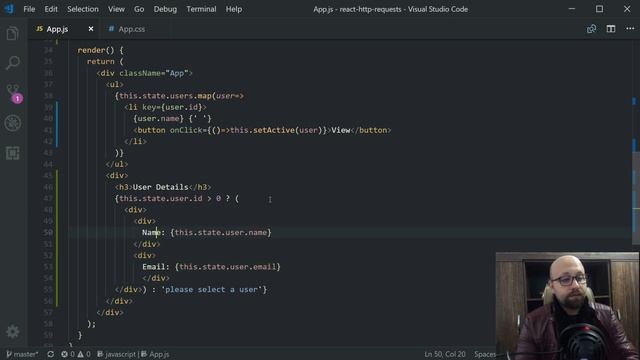Viewport: 640px width, 360px height.
Task: Click this.state.users.map in the code
Action: click(x=165, y=96)
